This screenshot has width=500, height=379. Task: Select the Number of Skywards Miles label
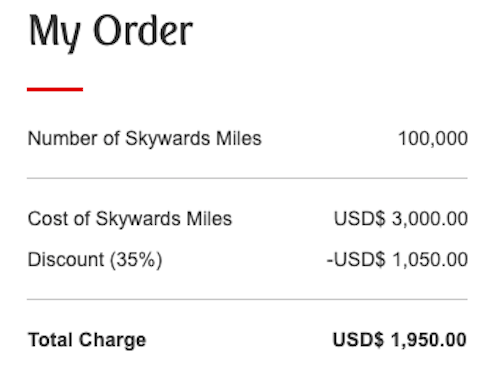(145, 139)
